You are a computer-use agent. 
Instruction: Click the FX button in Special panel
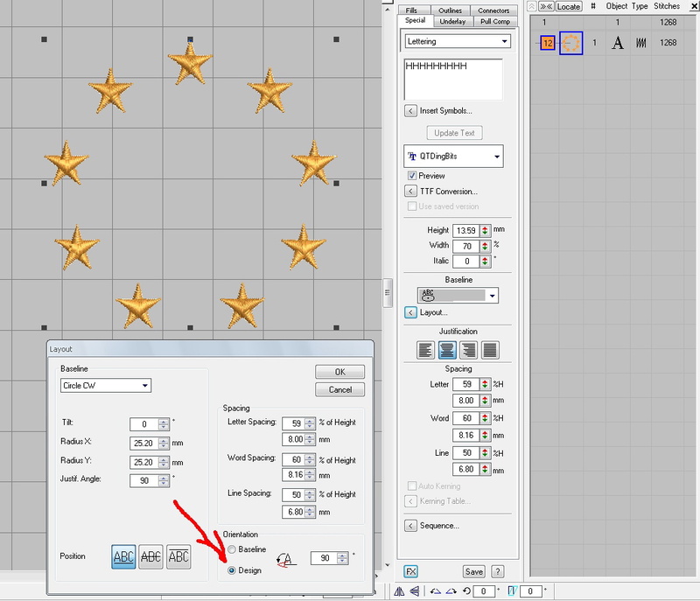410,571
